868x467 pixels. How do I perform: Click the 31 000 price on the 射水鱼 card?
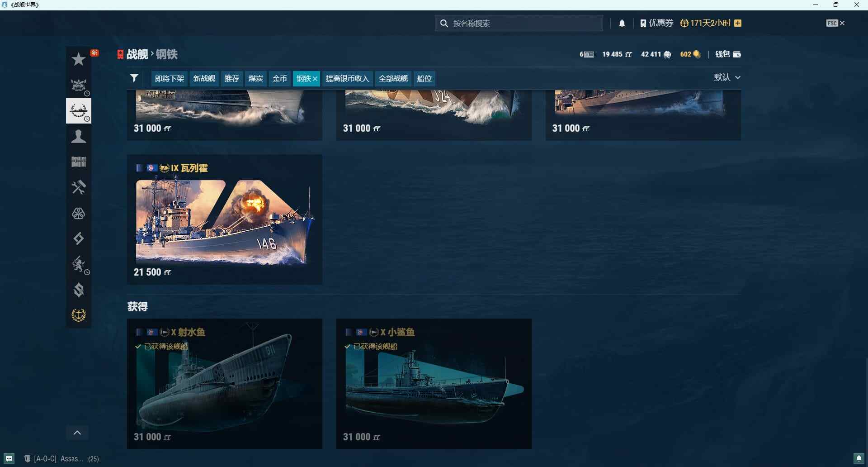152,437
